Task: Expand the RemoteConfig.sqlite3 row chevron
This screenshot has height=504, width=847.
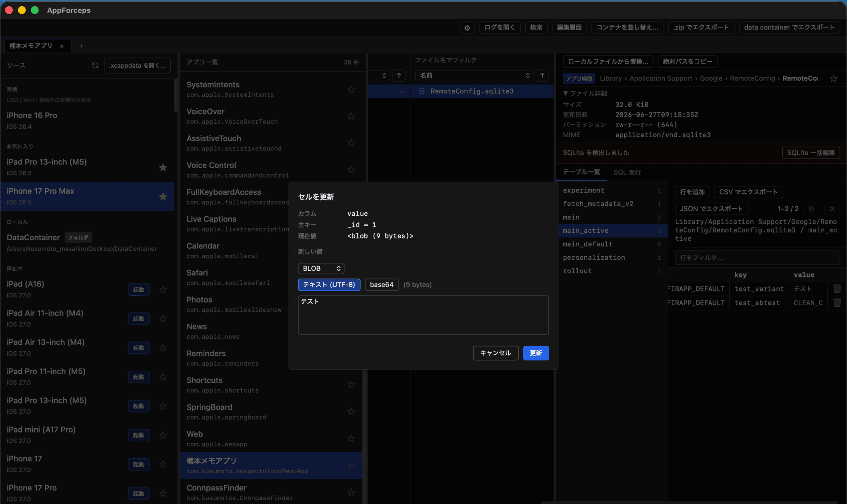Action: click(401, 91)
